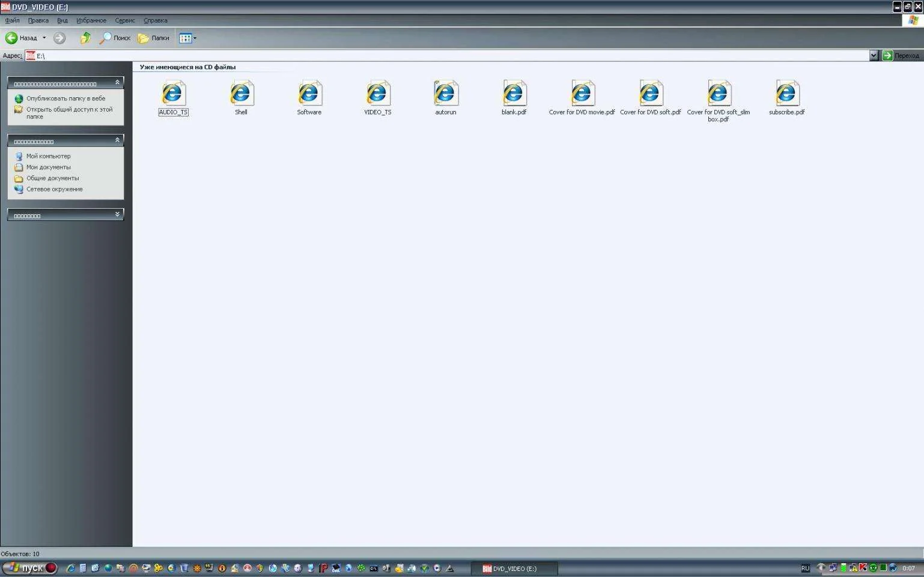Expand the collapsed sidebar panel
Image resolution: width=924 pixels, height=577 pixels.
(117, 214)
